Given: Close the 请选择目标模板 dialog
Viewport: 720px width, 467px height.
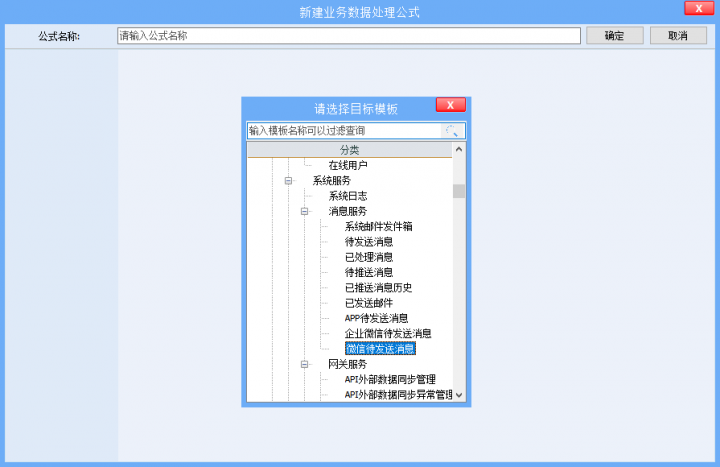Looking at the screenshot, I should click(450, 105).
